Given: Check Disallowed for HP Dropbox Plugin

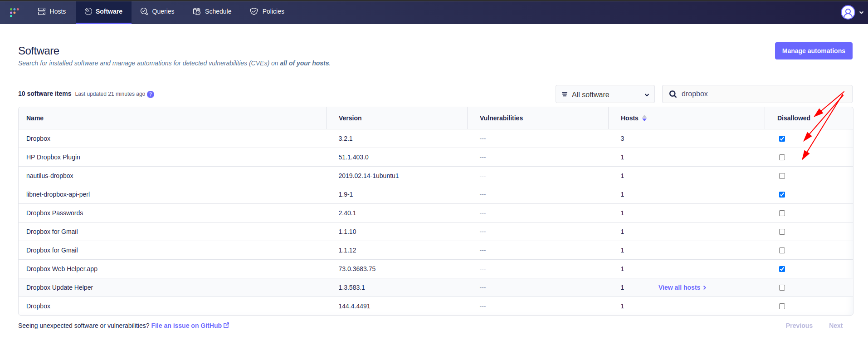Looking at the screenshot, I should pos(782,157).
